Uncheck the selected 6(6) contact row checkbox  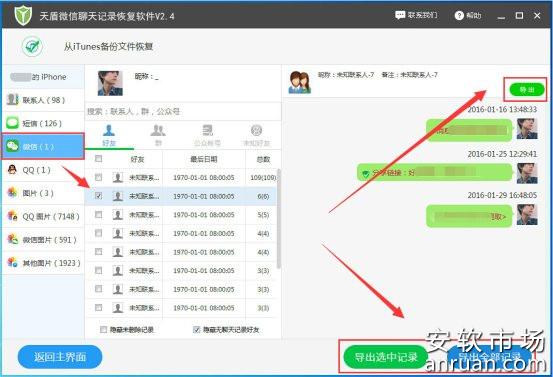point(99,196)
